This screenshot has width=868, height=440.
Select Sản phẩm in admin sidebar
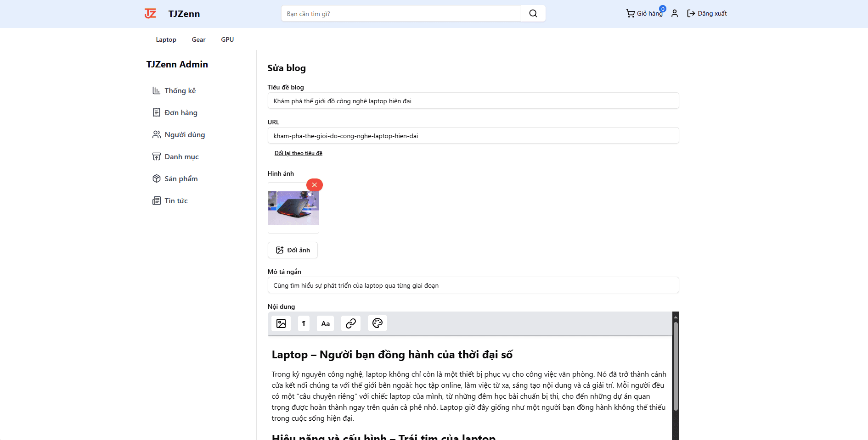click(180, 179)
